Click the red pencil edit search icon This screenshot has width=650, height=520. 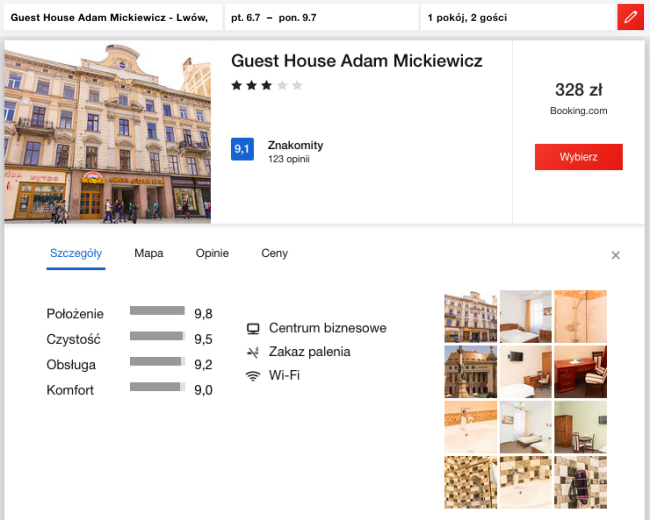click(x=630, y=18)
